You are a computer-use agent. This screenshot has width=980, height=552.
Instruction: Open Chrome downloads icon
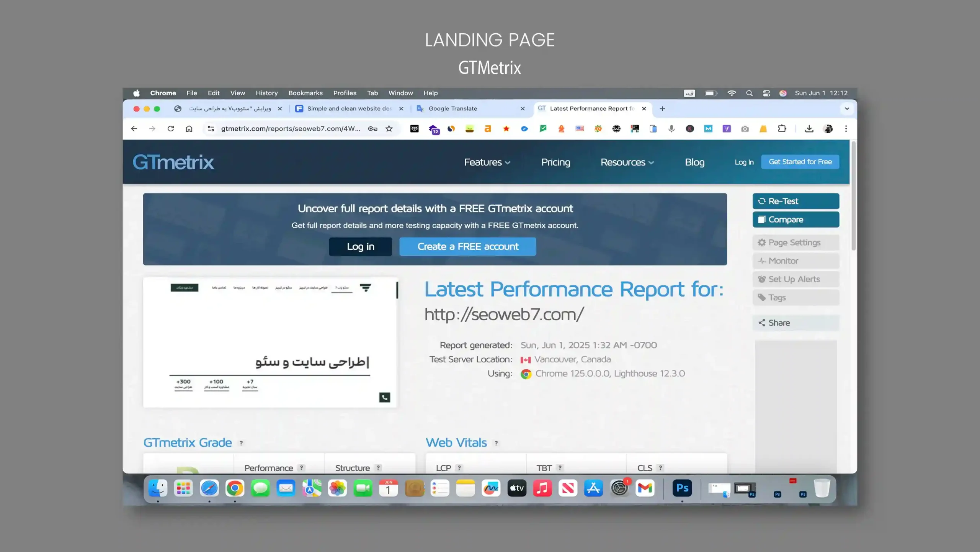809,129
